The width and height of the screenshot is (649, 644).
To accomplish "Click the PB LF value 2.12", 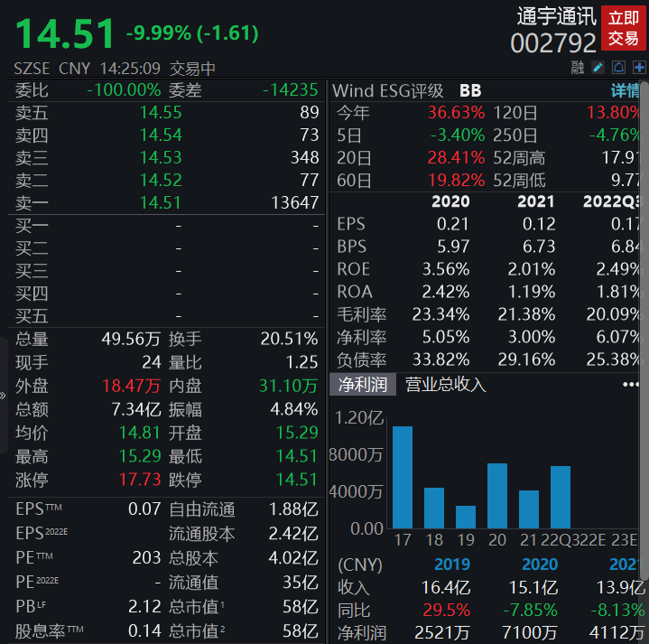I will [x=144, y=607].
